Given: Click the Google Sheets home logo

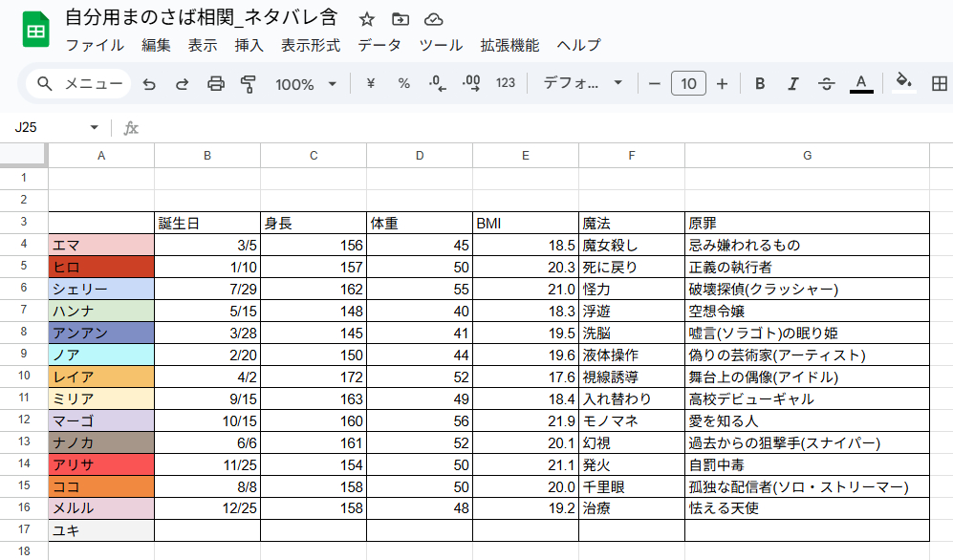Looking at the screenshot, I should [35, 31].
